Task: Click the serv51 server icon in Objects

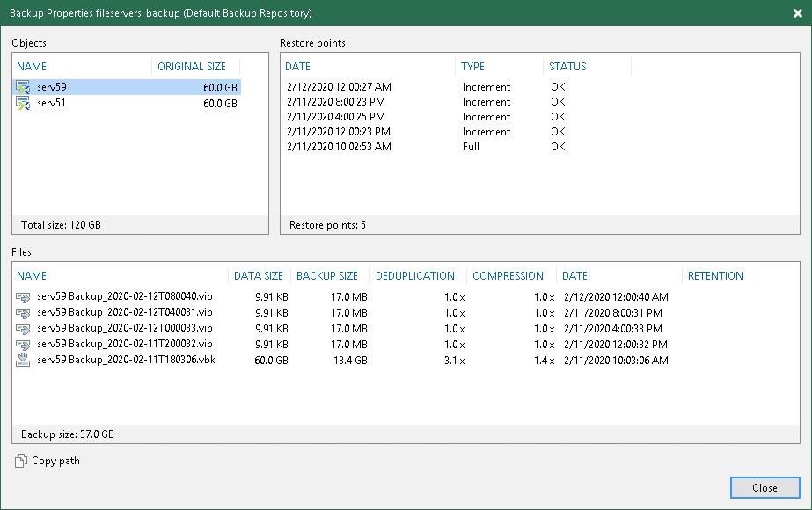Action: (x=24, y=104)
